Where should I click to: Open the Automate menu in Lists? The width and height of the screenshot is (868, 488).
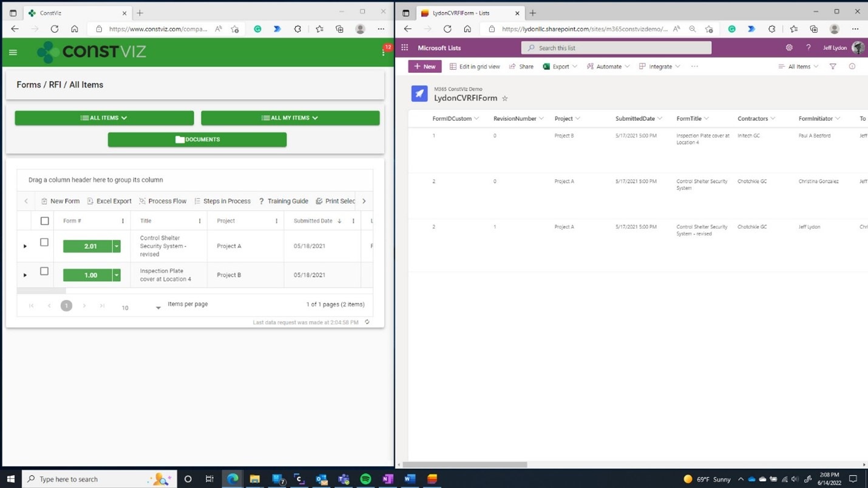(x=608, y=67)
